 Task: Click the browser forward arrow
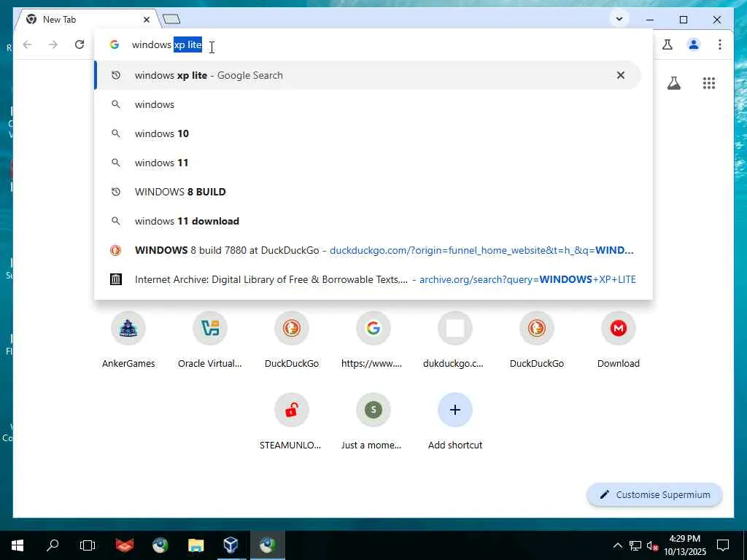tap(53, 44)
